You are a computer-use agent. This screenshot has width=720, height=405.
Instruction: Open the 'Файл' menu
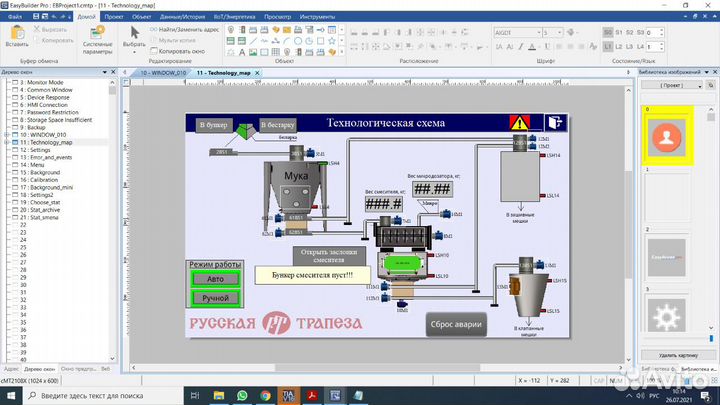pos(15,17)
